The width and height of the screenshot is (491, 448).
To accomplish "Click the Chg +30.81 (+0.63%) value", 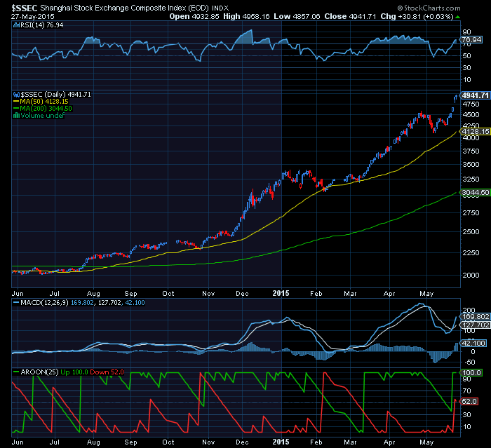I will click(x=417, y=17).
